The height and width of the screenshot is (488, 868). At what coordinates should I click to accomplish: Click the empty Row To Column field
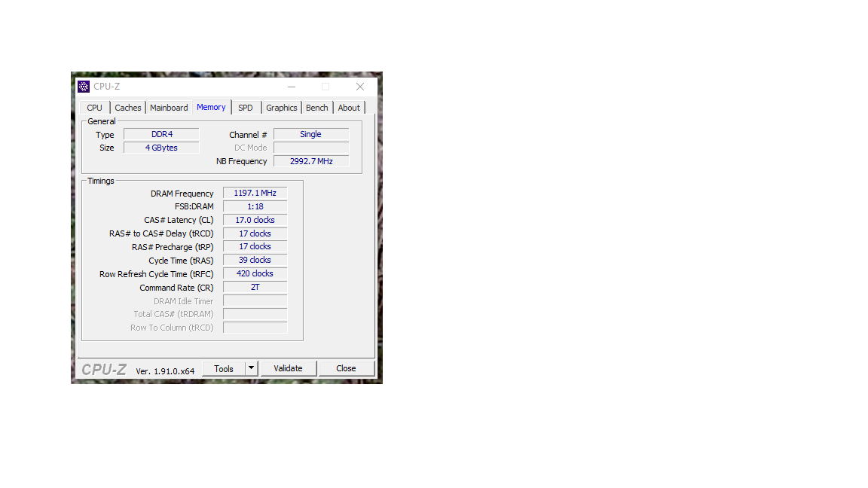tap(255, 328)
